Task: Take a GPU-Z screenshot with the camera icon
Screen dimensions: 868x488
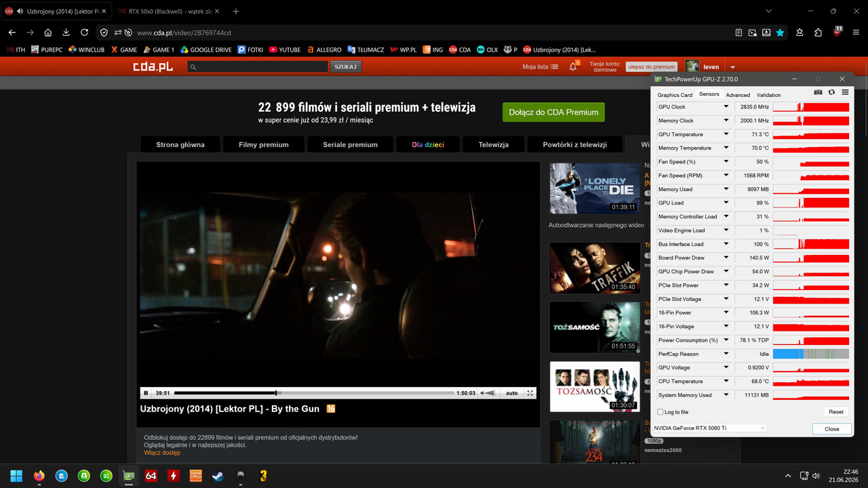Action: tap(818, 92)
